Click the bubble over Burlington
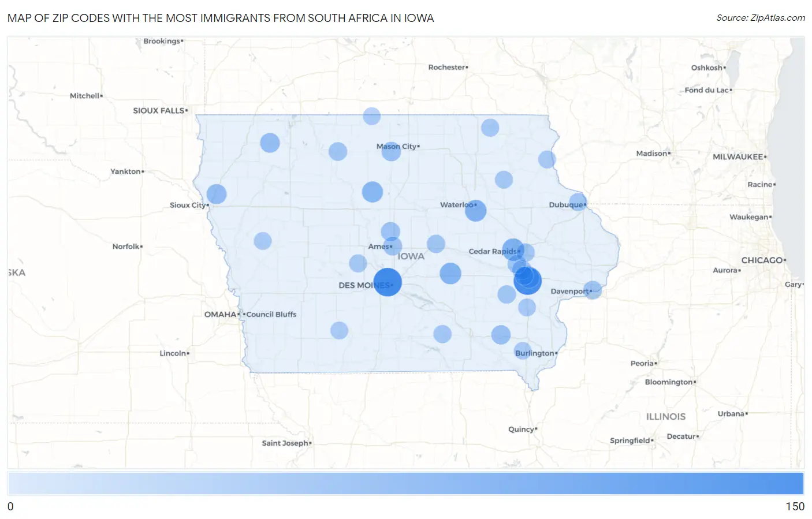 click(523, 350)
